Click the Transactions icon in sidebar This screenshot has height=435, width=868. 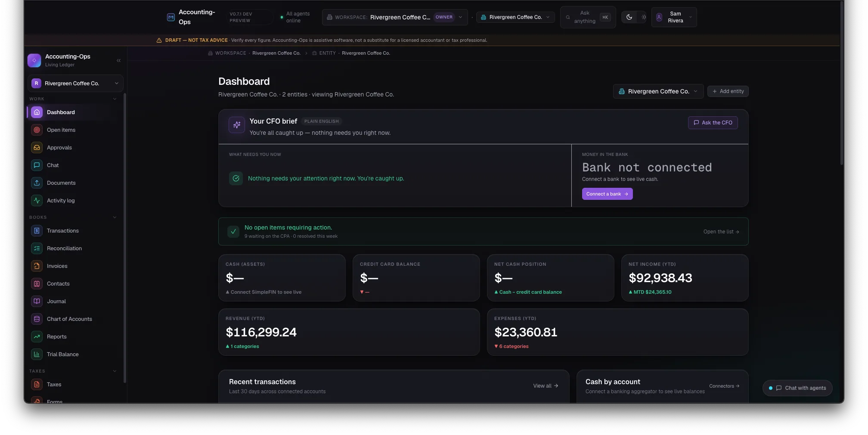pos(37,230)
